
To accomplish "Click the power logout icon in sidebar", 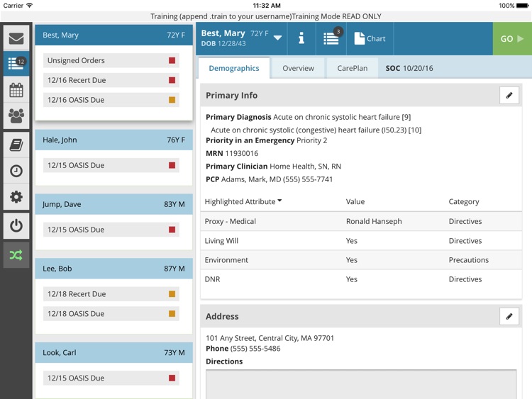I will [x=16, y=226].
